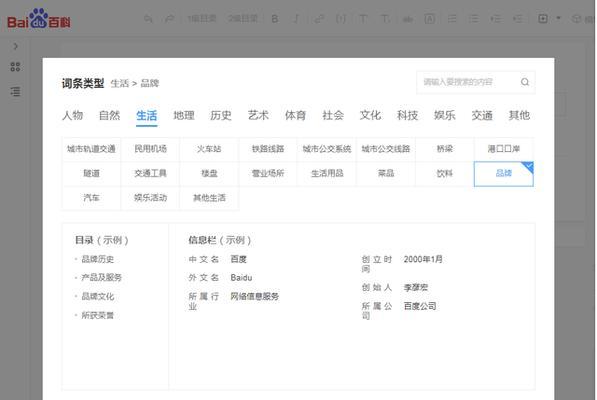
Task: Choose the 民用机场 entry type
Action: click(x=150, y=149)
